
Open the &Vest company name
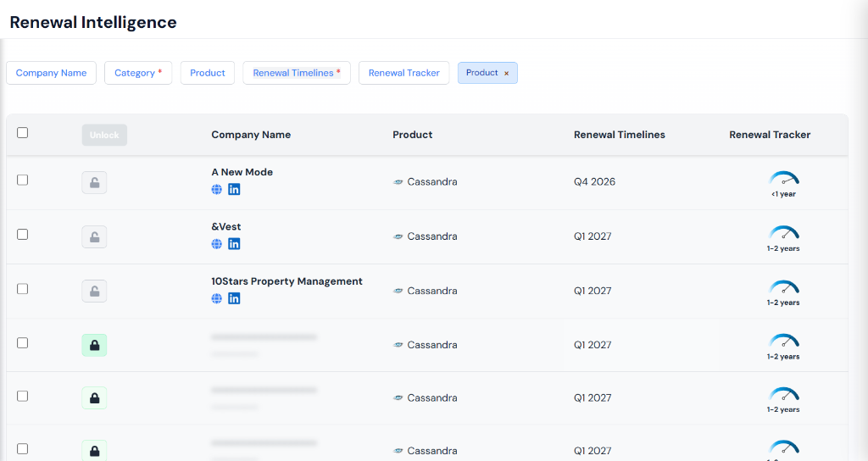(225, 227)
